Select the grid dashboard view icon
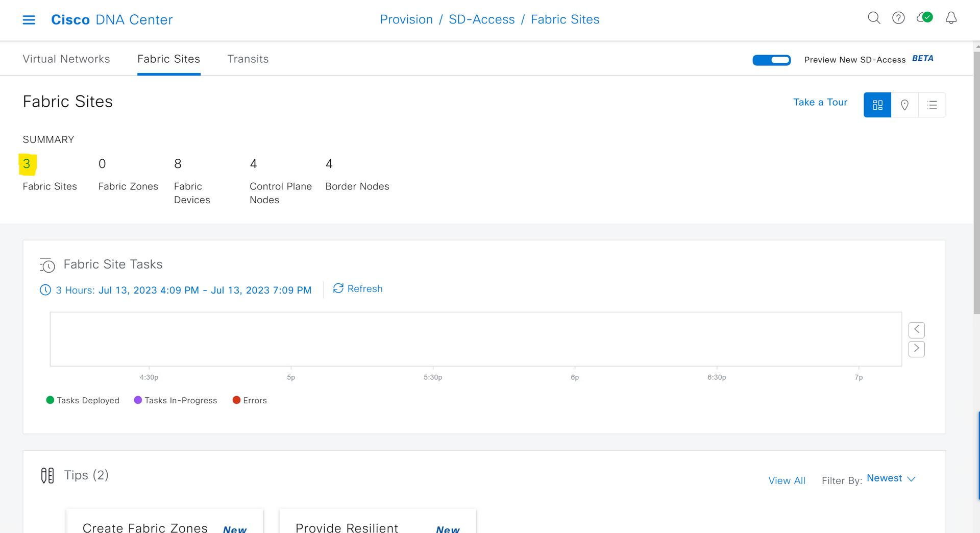980x533 pixels. (x=877, y=105)
